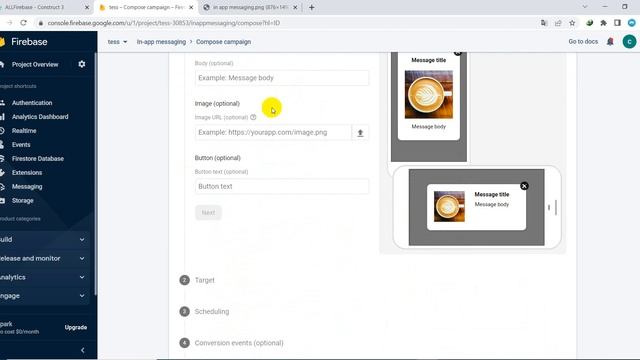Focus the message Body input field

282,78
